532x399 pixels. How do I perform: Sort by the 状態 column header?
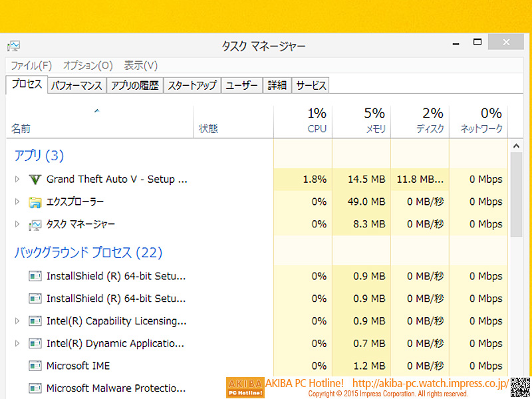coord(233,122)
